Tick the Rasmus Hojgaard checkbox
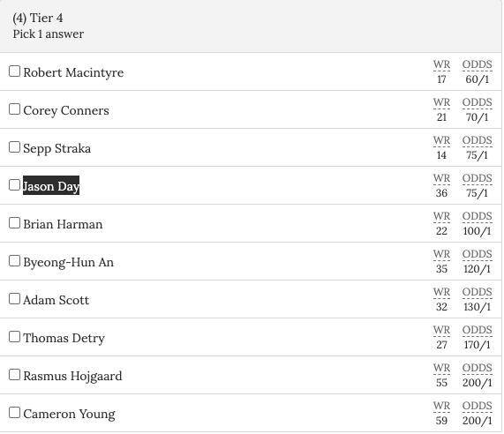Screen dimensions: 504x434 point(14,375)
